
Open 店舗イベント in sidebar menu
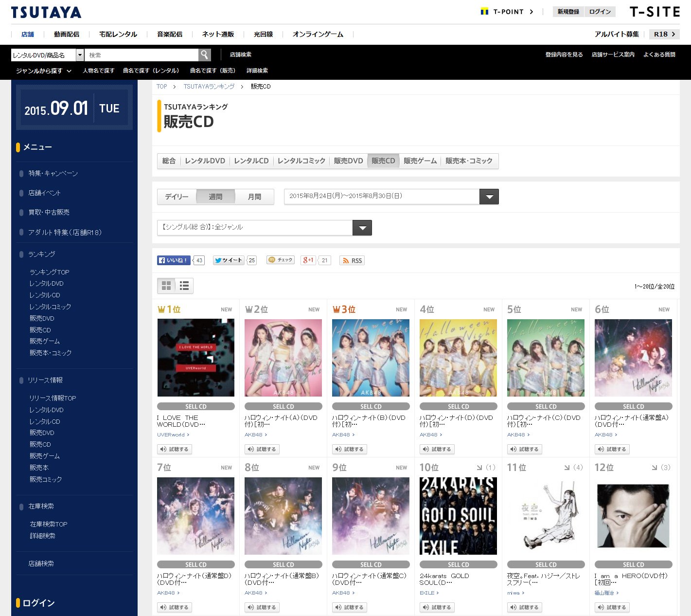pyautogui.click(x=44, y=193)
